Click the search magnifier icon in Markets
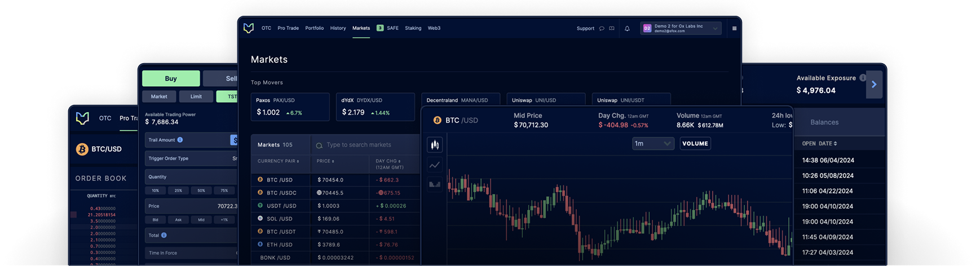Viewport: 980px width, 266px height. click(x=319, y=145)
